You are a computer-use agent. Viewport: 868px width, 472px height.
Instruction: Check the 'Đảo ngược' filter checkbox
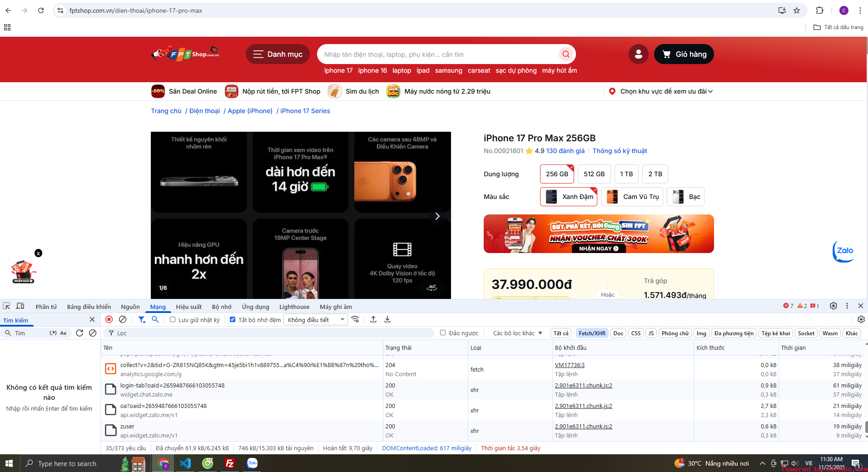pos(443,333)
